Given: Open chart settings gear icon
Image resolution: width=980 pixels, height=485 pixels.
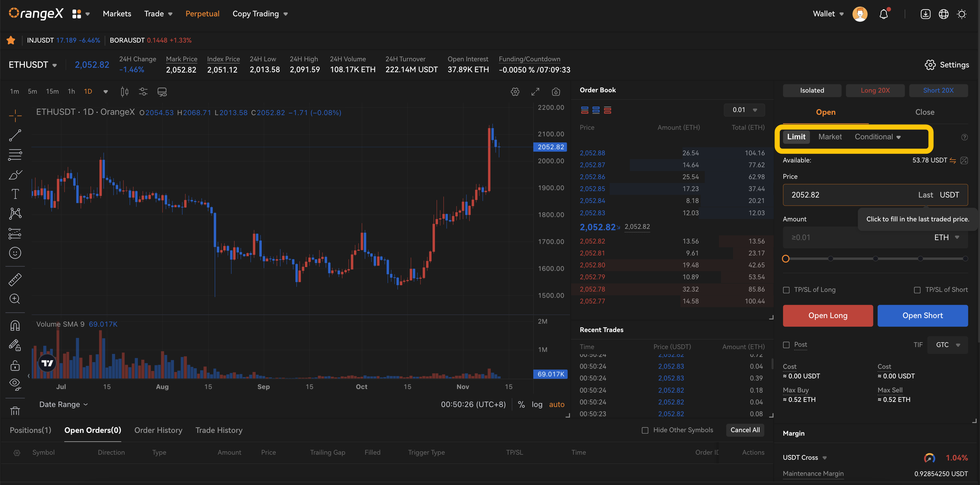Looking at the screenshot, I should [515, 92].
